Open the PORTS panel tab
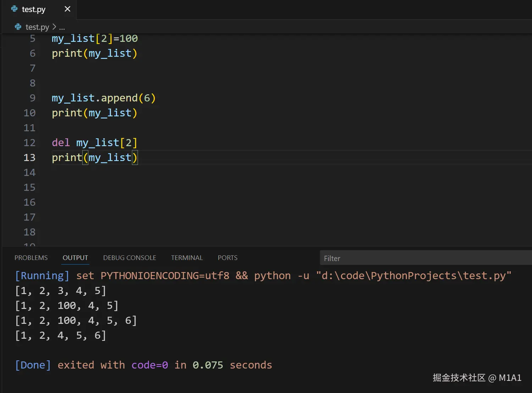The image size is (532, 393). (x=228, y=258)
